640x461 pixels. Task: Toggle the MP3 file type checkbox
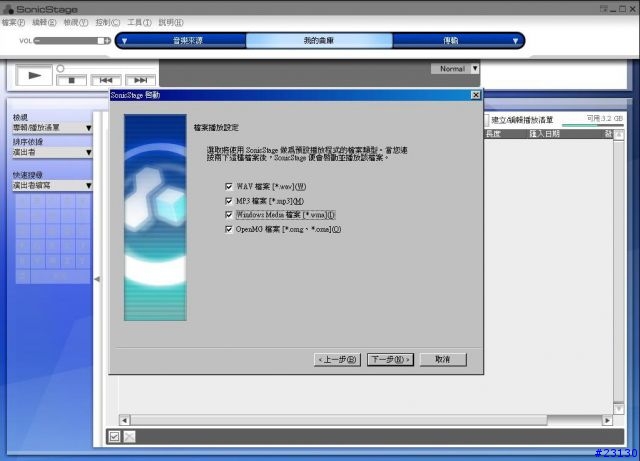229,201
